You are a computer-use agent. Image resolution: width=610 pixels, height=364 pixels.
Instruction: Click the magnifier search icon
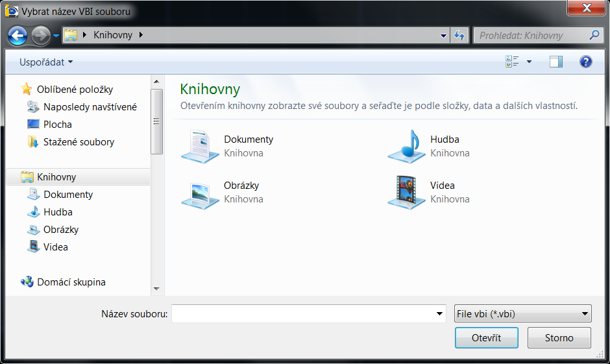[x=594, y=35]
